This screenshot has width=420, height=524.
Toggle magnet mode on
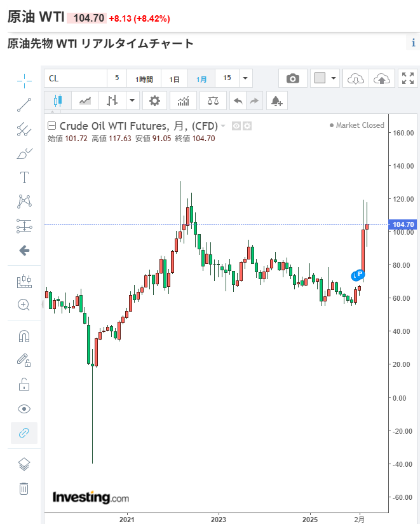pyautogui.click(x=24, y=336)
